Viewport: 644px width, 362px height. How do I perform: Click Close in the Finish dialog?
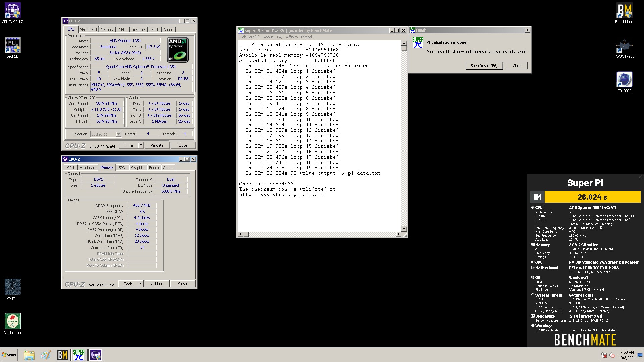(517, 66)
